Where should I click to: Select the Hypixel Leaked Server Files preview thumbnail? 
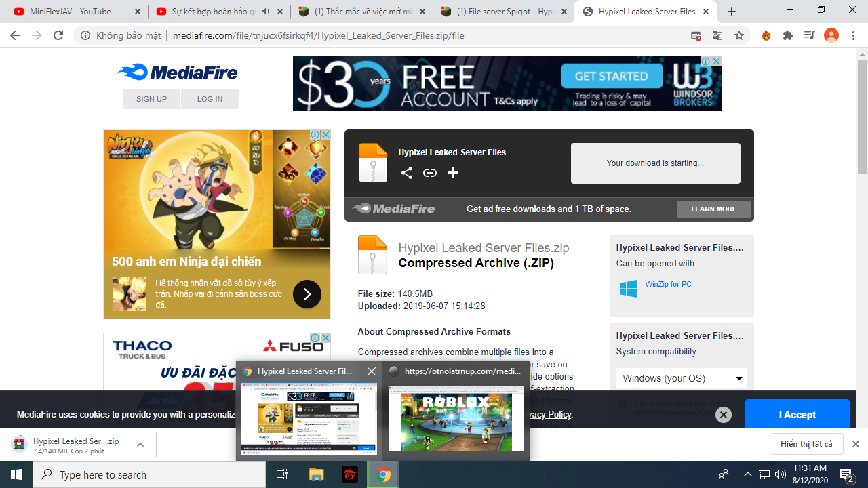[309, 418]
